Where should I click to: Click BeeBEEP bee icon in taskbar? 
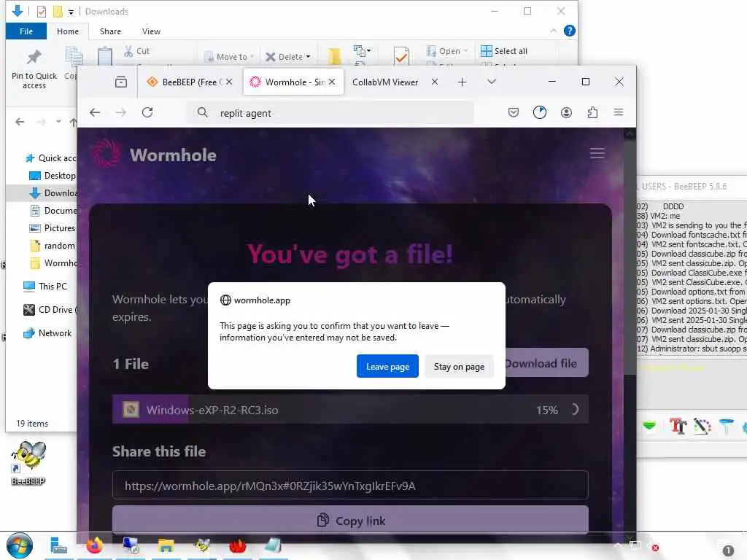pyautogui.click(x=202, y=545)
